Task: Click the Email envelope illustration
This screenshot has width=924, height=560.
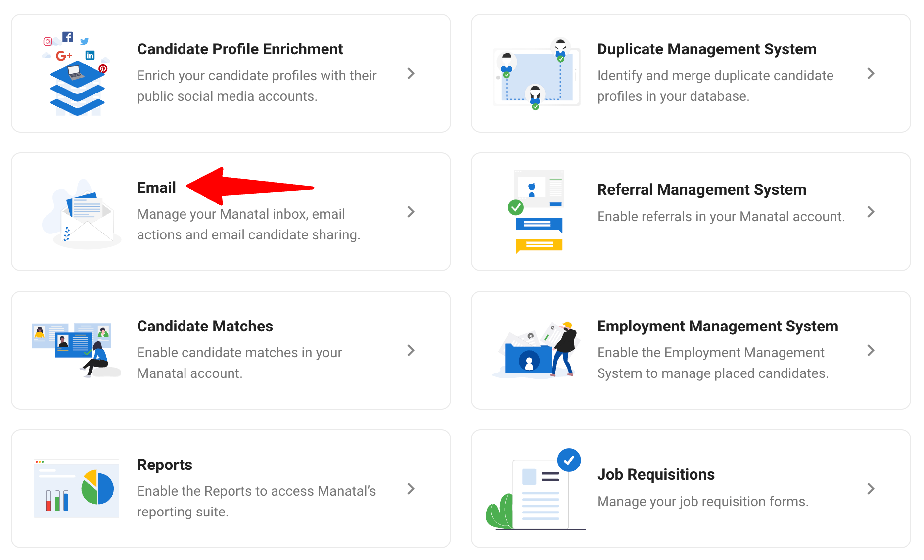Action: tap(81, 214)
